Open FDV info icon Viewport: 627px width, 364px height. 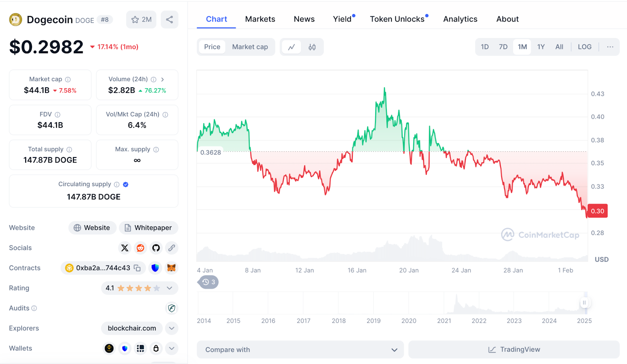click(x=58, y=114)
